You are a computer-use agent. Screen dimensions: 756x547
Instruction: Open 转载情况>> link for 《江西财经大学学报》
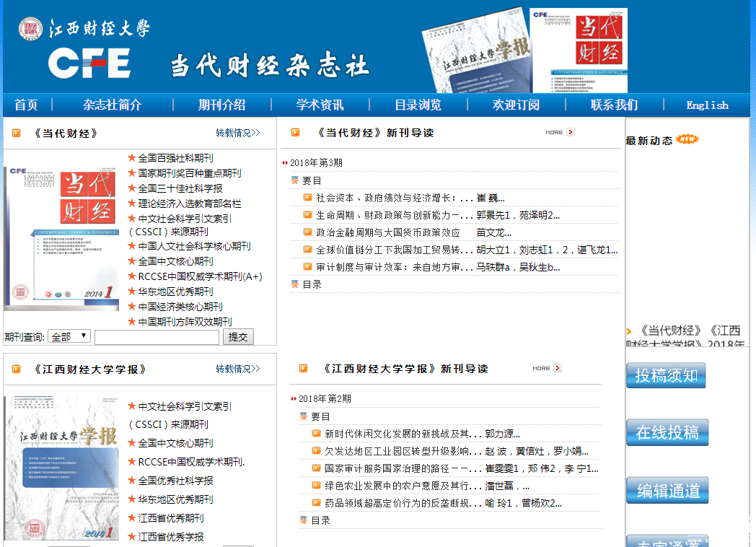tap(238, 369)
